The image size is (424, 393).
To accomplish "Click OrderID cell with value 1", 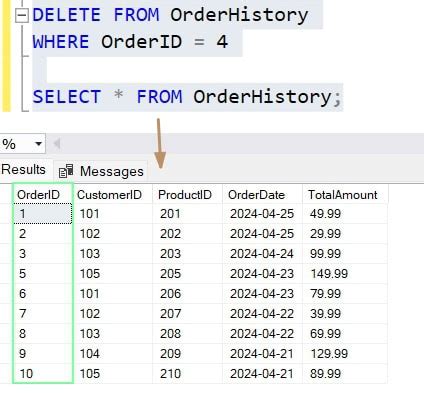I will [43, 214].
